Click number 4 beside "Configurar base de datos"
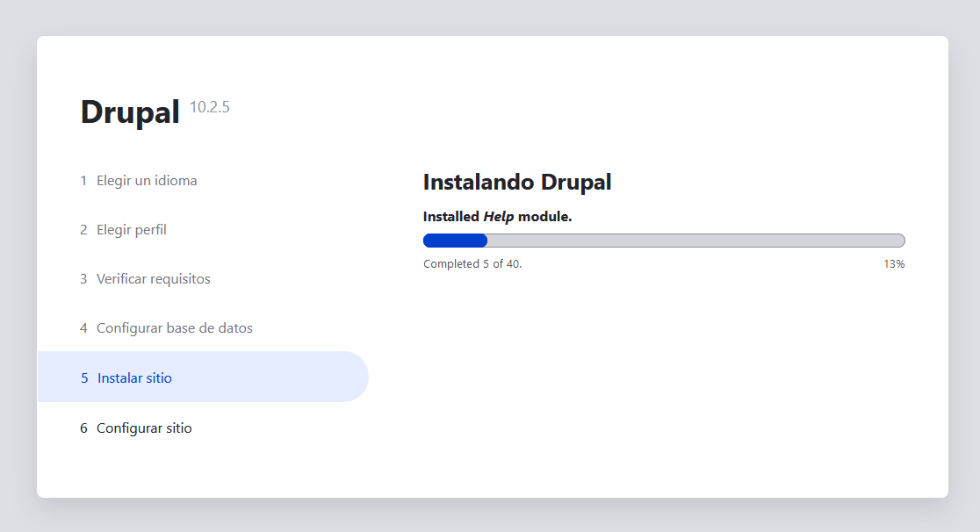The width and height of the screenshot is (980, 532). tap(83, 328)
